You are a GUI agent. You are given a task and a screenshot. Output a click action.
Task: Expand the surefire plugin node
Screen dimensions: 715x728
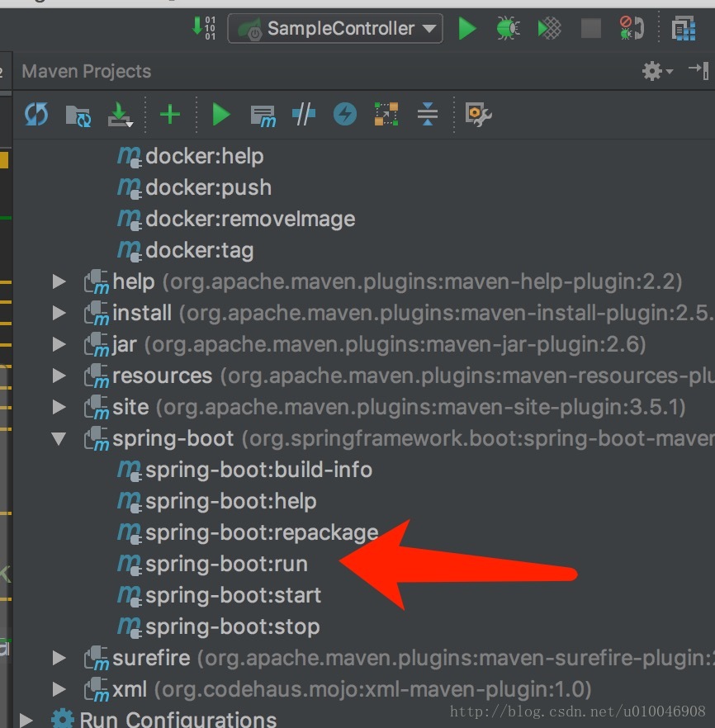point(59,657)
